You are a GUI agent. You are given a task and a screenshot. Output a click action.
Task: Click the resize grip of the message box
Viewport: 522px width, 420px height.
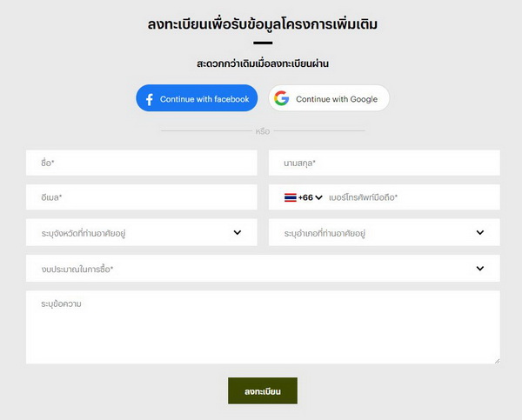[497, 360]
